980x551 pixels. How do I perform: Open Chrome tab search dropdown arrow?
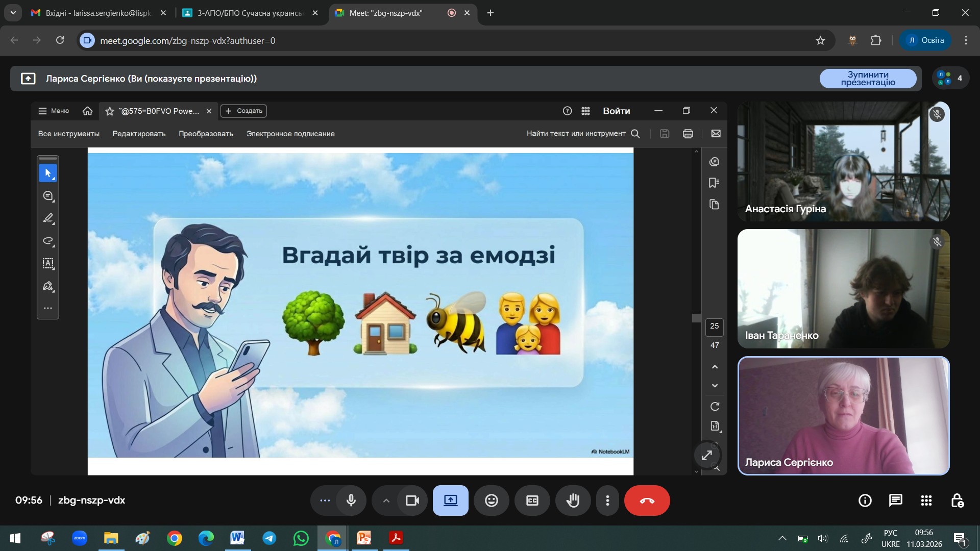[x=13, y=13]
